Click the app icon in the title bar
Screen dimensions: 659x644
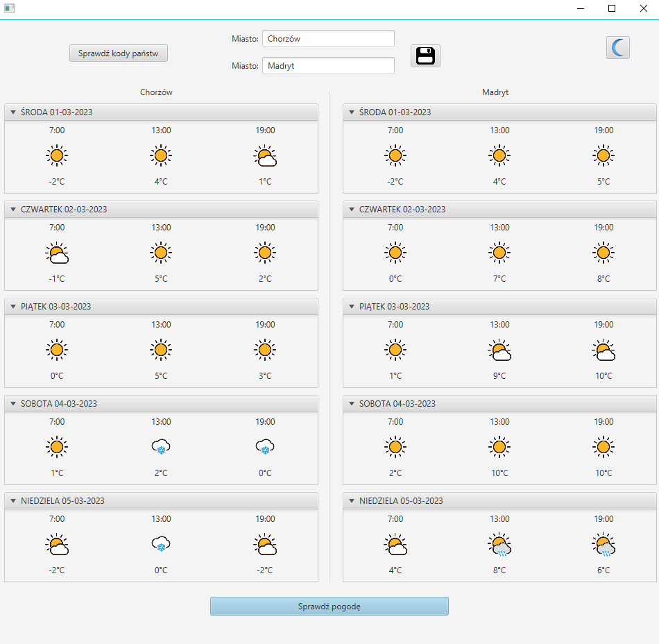9,8
